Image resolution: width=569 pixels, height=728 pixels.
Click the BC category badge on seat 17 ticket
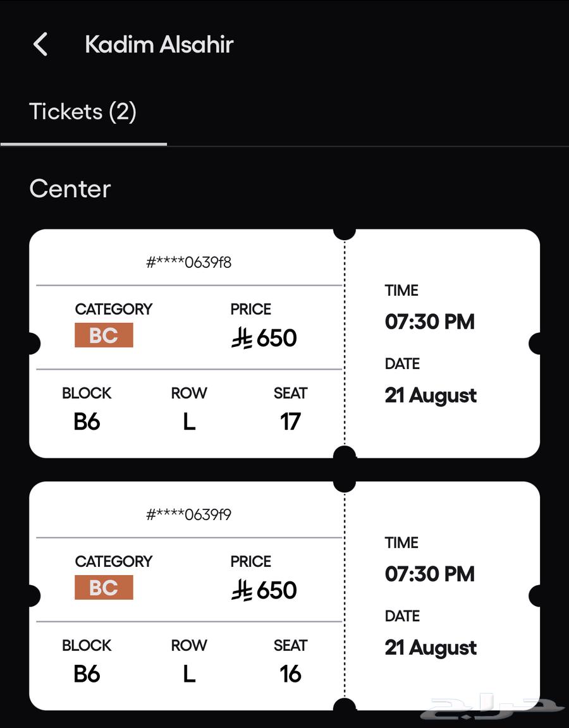(104, 335)
